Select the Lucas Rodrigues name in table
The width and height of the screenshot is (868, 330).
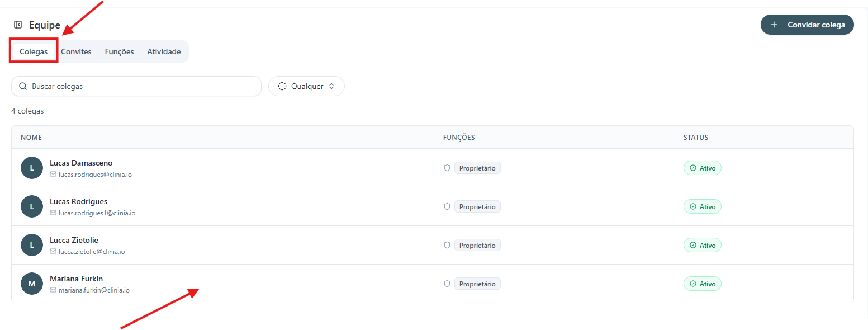click(78, 201)
